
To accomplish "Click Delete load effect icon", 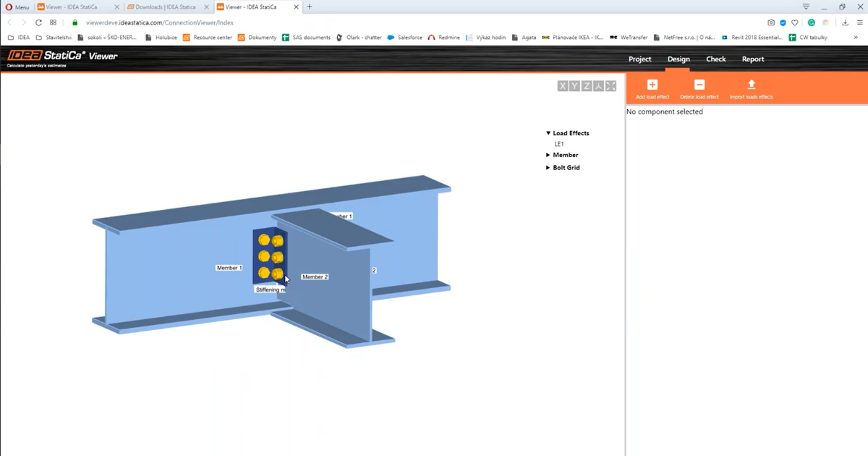I will click(x=699, y=85).
